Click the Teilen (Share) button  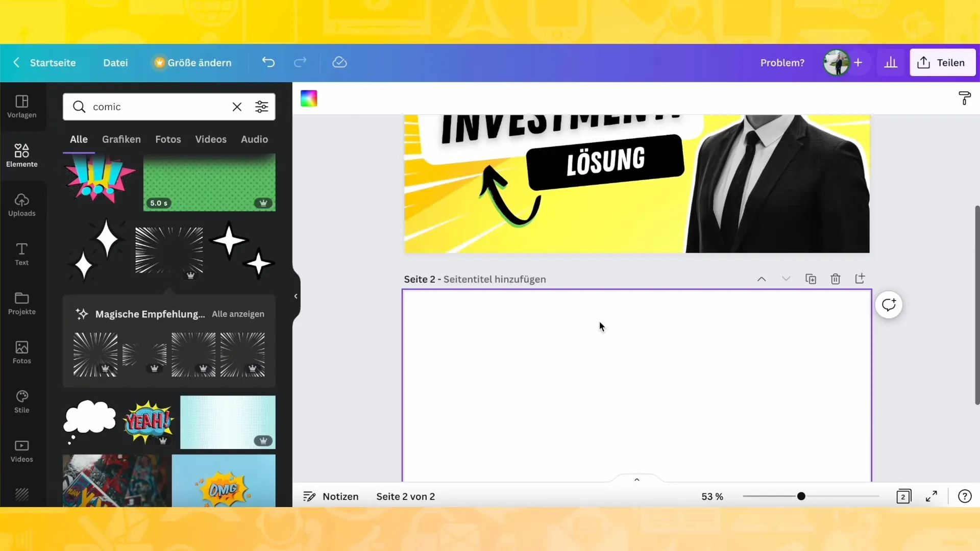coord(942,62)
